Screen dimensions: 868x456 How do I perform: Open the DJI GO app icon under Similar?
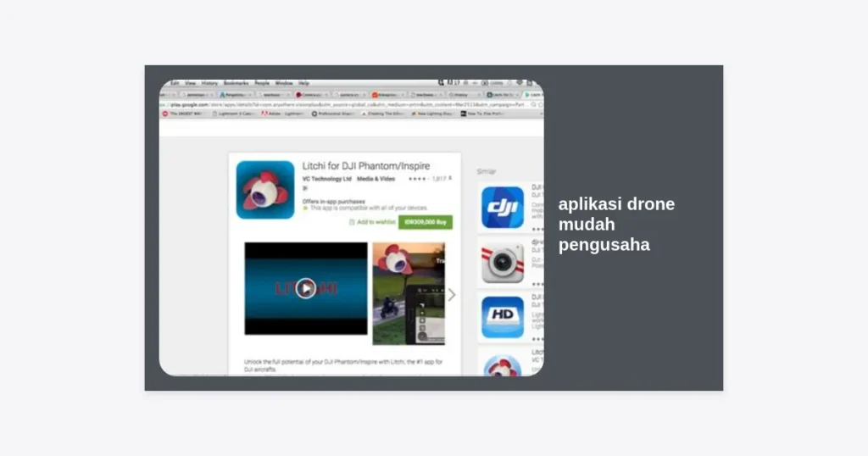tap(502, 208)
